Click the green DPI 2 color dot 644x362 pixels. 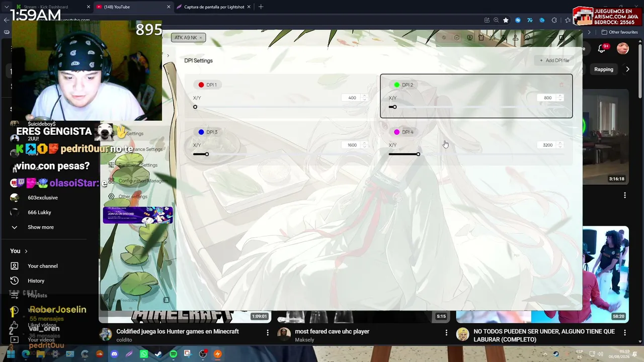coord(397,85)
